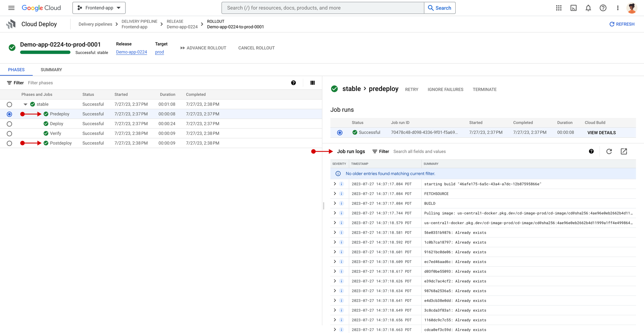Click the user account avatar

pyautogui.click(x=632, y=8)
